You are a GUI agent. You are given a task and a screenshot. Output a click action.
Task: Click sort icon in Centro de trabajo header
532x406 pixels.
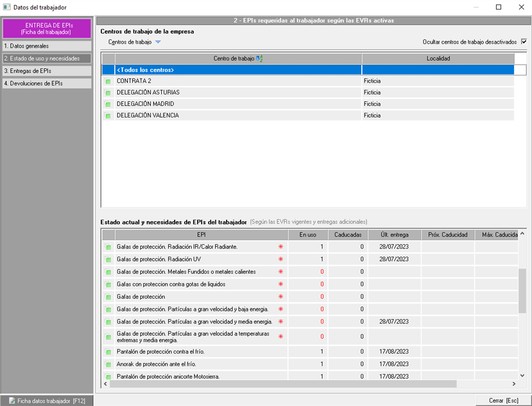click(259, 59)
